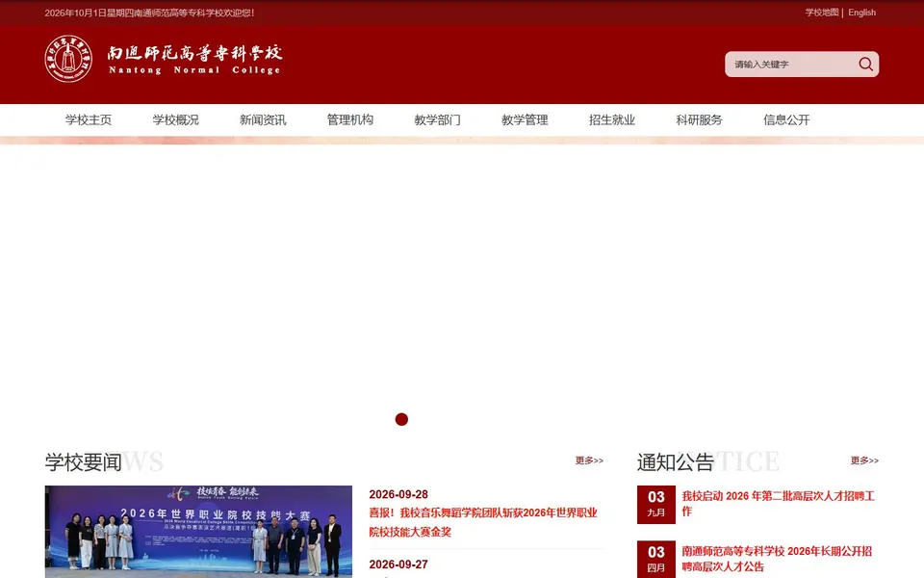
Task: Open the 新闻资讯 menu item
Action: (x=263, y=119)
